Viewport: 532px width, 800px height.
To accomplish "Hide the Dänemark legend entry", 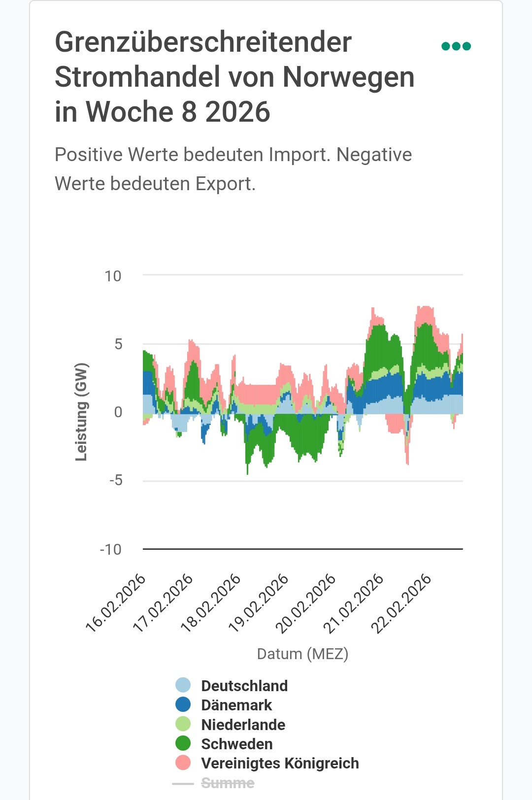I will 236,705.
